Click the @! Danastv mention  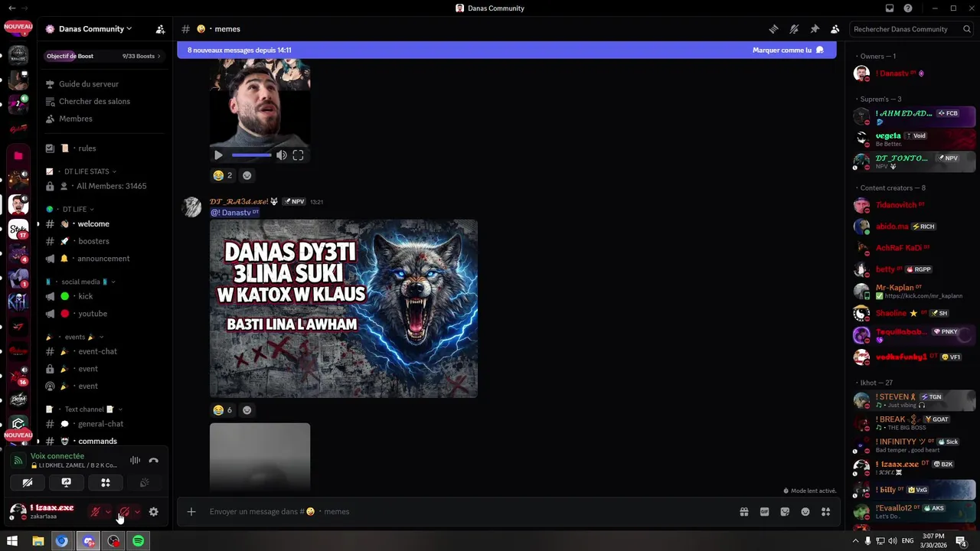234,212
